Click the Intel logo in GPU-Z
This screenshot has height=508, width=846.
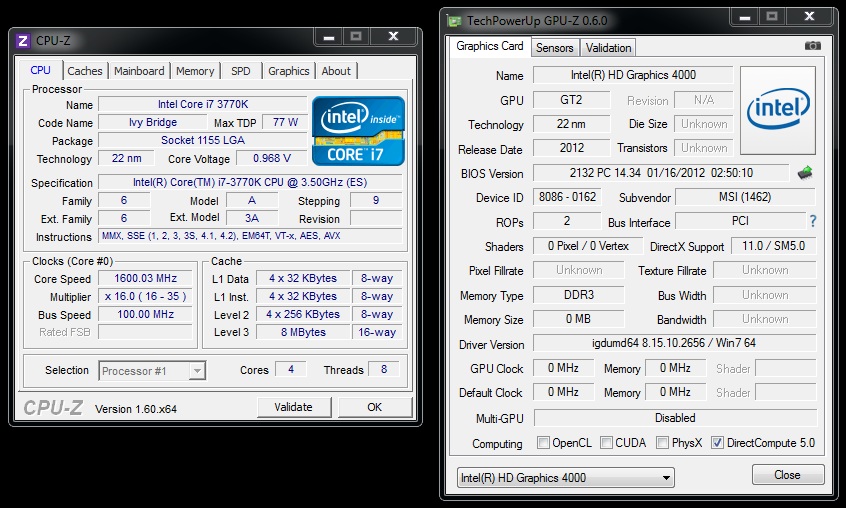point(777,108)
